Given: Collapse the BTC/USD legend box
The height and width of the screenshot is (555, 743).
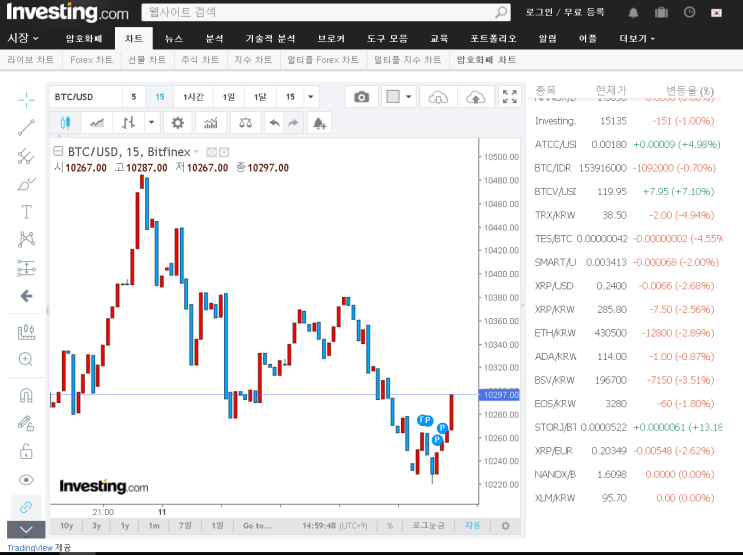Looking at the screenshot, I should 58,151.
